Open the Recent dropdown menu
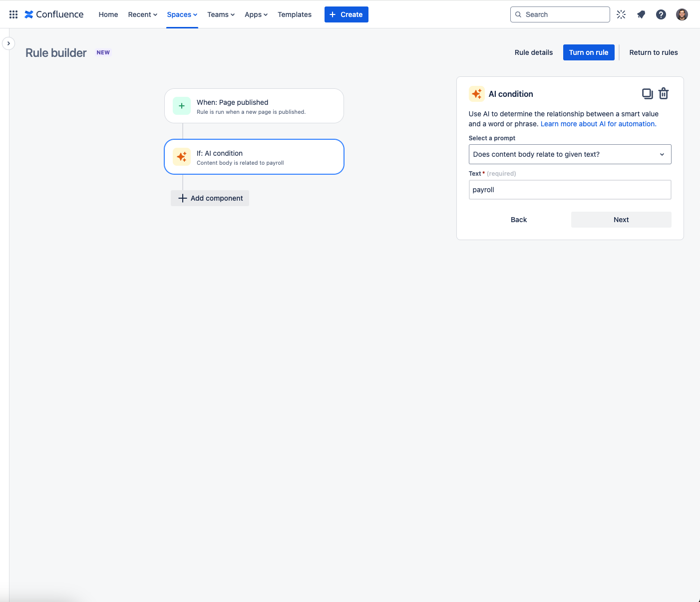The width and height of the screenshot is (700, 602). coord(143,14)
